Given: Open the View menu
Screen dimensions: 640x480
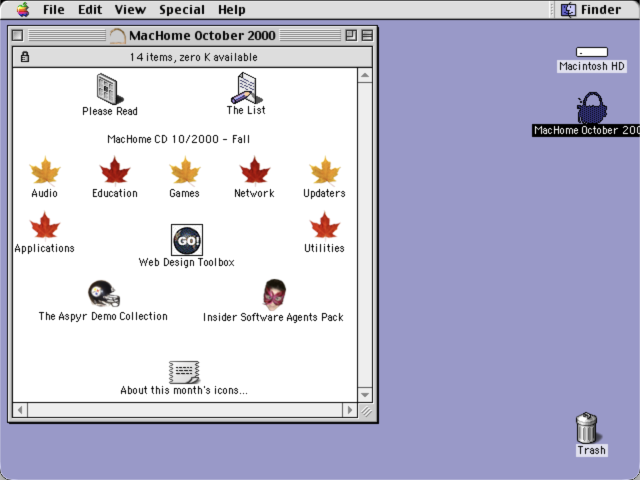Looking at the screenshot, I should click(x=130, y=9).
